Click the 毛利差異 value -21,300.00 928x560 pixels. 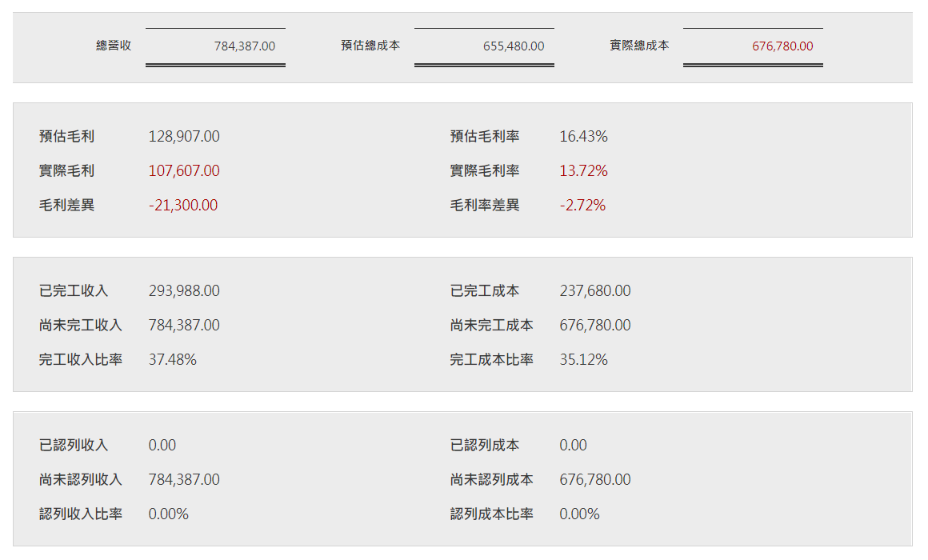point(183,206)
